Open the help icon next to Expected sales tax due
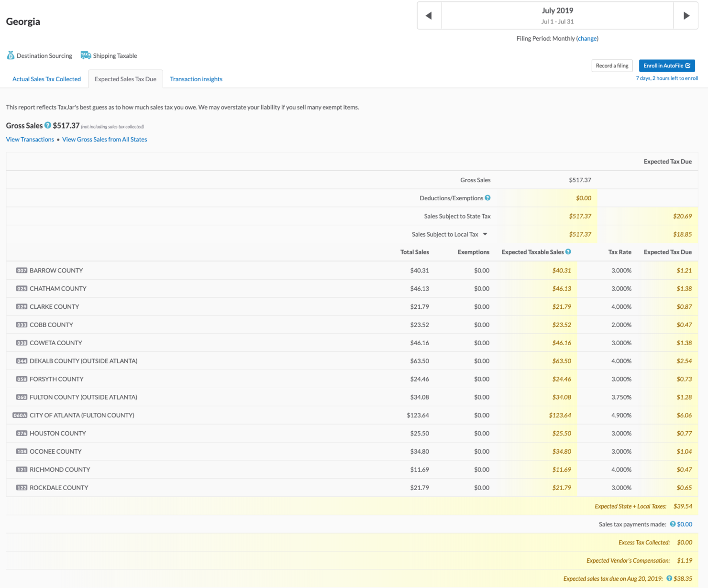 click(670, 578)
